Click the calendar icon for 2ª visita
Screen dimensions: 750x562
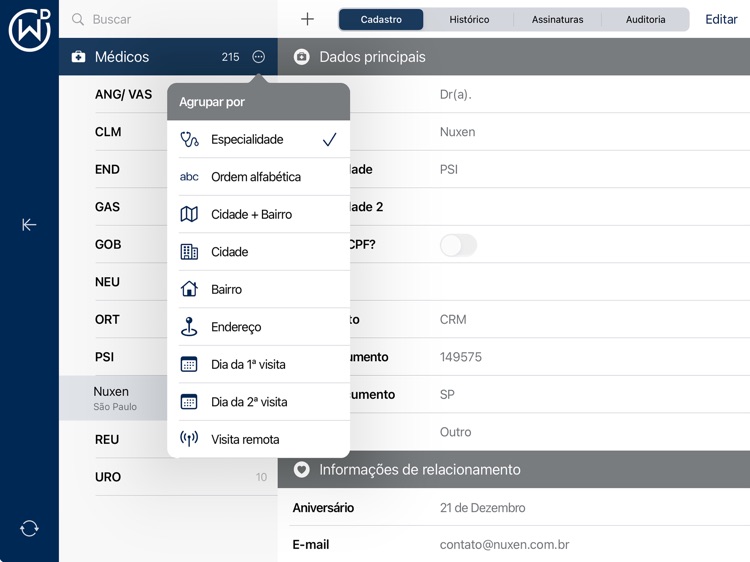click(x=189, y=402)
